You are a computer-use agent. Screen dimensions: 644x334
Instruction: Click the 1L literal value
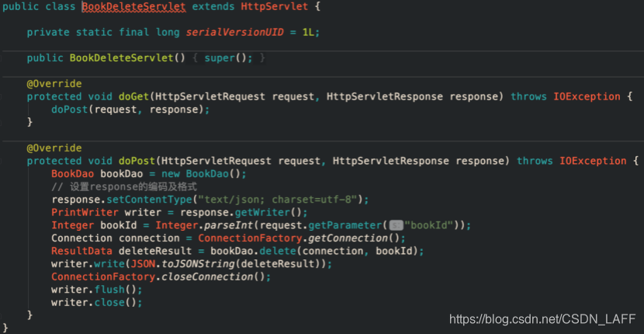309,33
